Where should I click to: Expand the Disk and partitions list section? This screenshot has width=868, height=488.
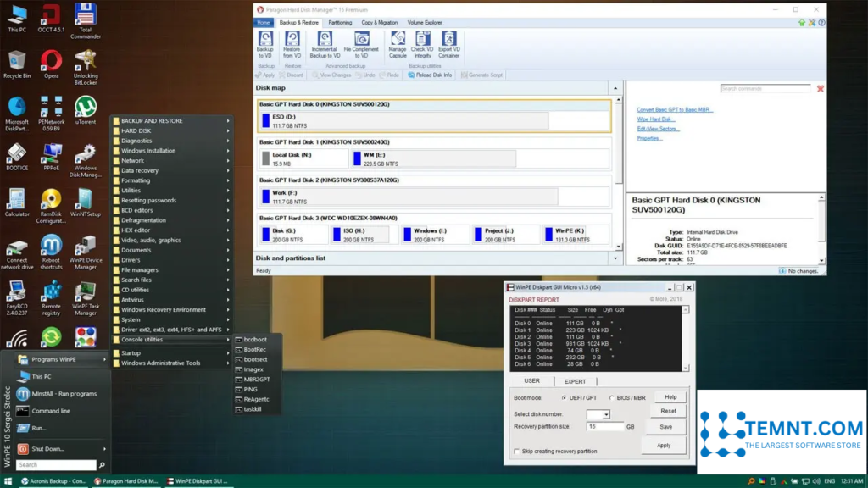pos(615,258)
